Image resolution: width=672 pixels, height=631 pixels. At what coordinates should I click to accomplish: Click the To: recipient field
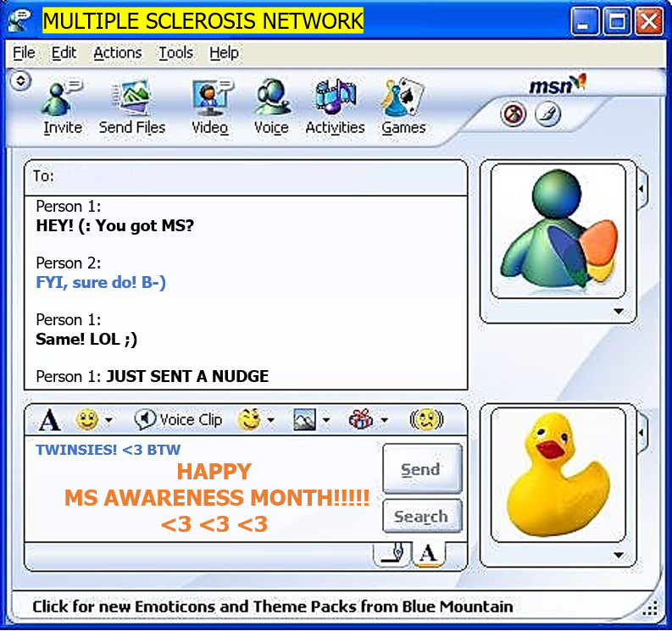pyautogui.click(x=246, y=177)
